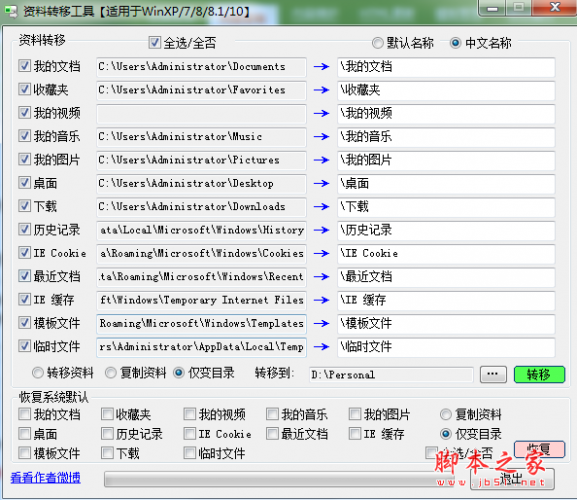Check 我的图片 under 恢复系统默认
This screenshot has width=577, height=500.
point(355,414)
